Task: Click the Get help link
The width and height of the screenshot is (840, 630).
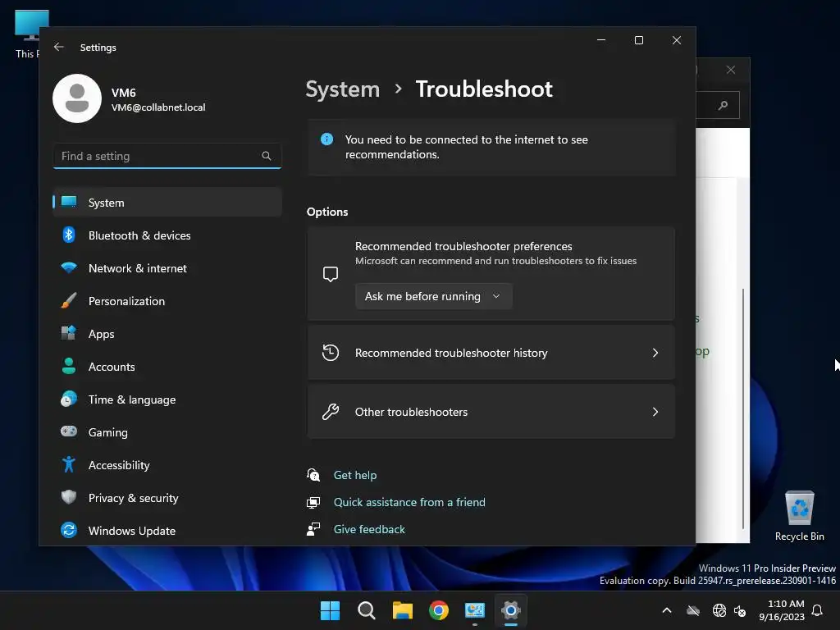Action: [x=355, y=475]
